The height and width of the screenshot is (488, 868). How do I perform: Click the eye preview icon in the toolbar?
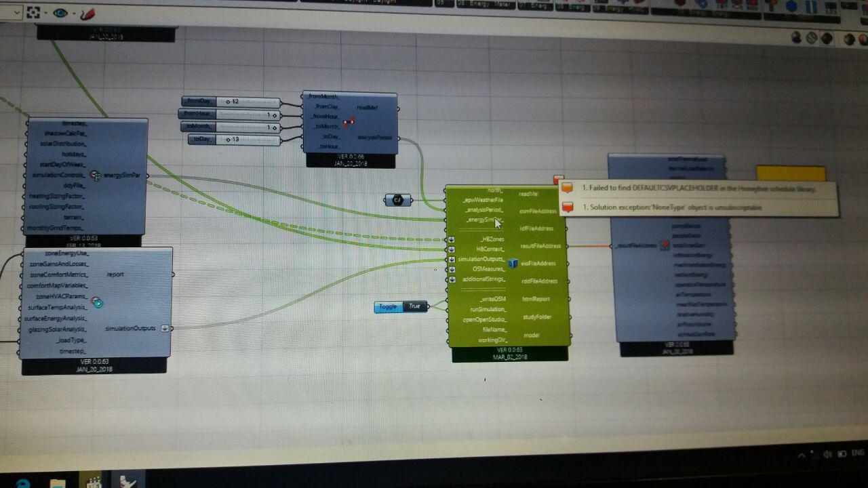tap(60, 12)
